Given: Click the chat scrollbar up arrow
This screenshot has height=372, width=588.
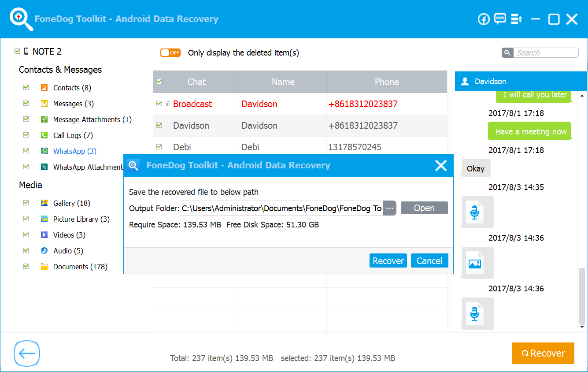Looking at the screenshot, I should [x=583, y=95].
